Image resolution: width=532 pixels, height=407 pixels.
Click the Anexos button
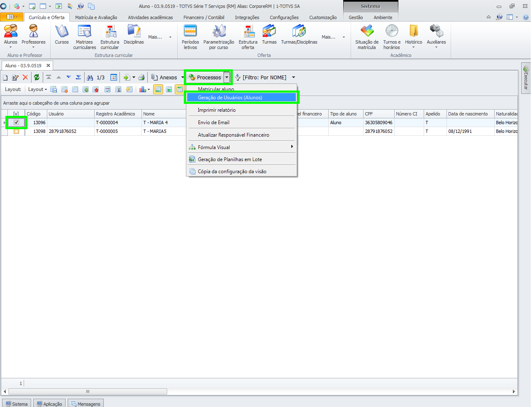pyautogui.click(x=164, y=77)
